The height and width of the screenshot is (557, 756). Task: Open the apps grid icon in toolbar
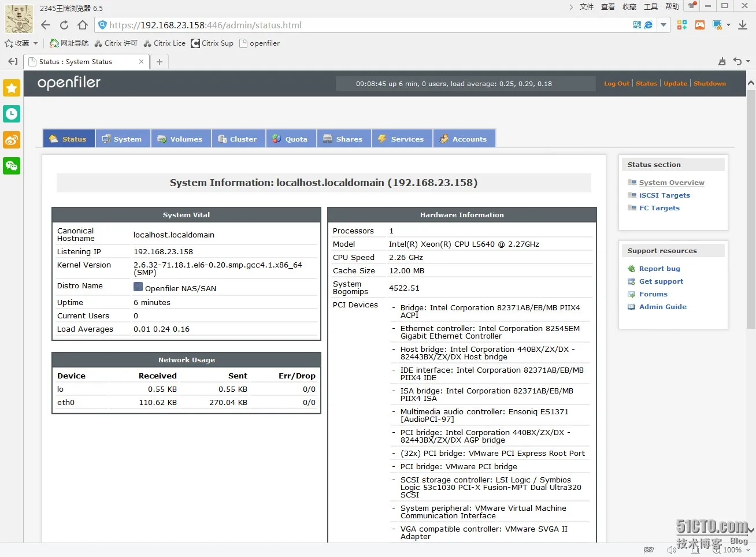tap(682, 25)
